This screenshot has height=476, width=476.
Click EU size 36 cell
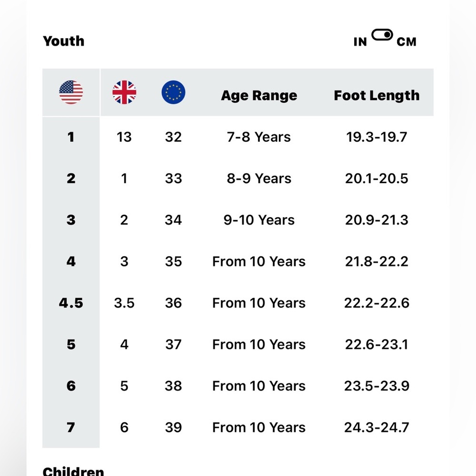(x=173, y=303)
